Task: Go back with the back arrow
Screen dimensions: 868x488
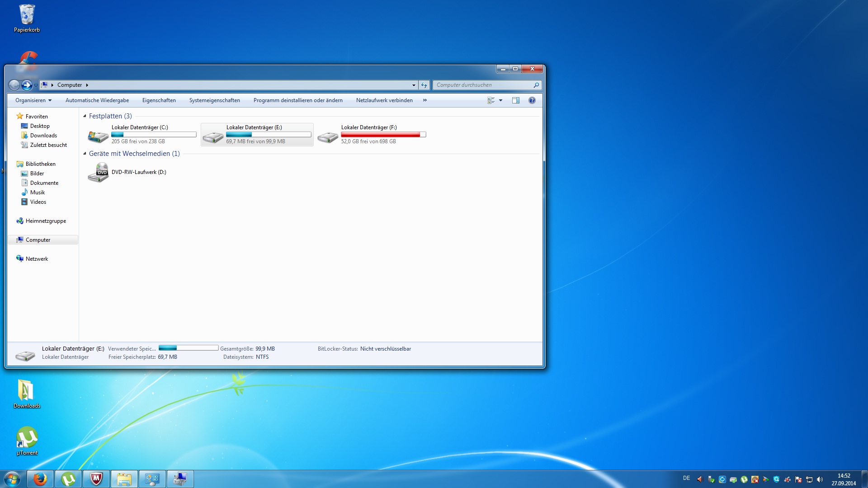Action: 14,85
